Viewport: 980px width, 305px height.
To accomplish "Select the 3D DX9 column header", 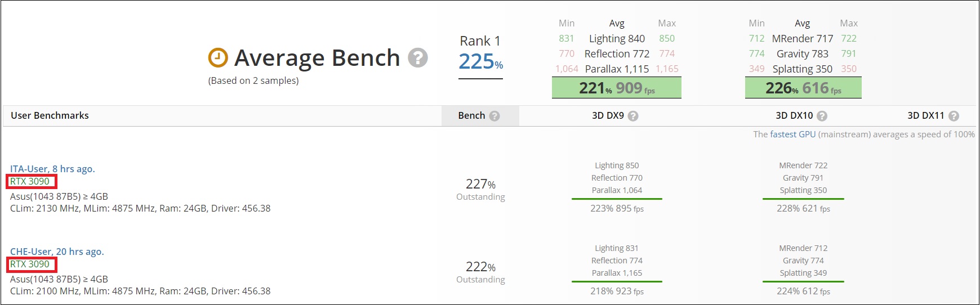I will pos(608,115).
